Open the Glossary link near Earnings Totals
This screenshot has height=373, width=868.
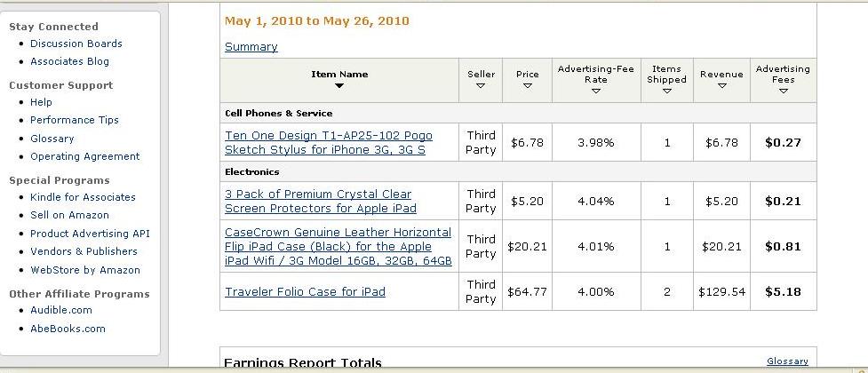787,361
